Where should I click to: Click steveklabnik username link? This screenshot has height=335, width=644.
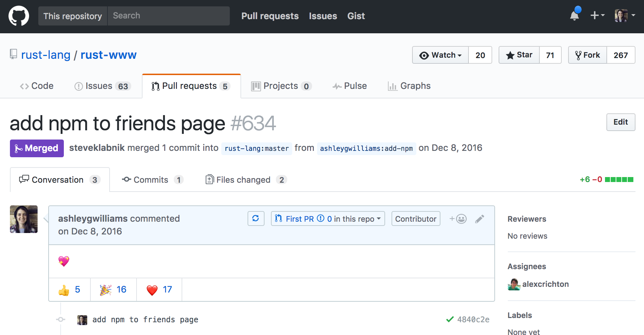(97, 148)
